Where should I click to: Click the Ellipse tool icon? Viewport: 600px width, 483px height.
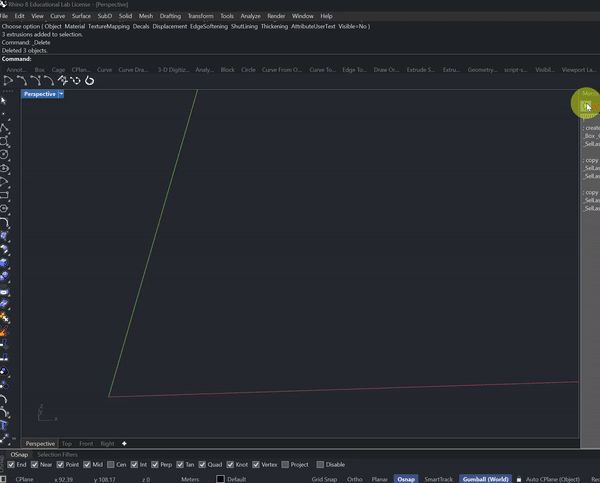[4, 169]
